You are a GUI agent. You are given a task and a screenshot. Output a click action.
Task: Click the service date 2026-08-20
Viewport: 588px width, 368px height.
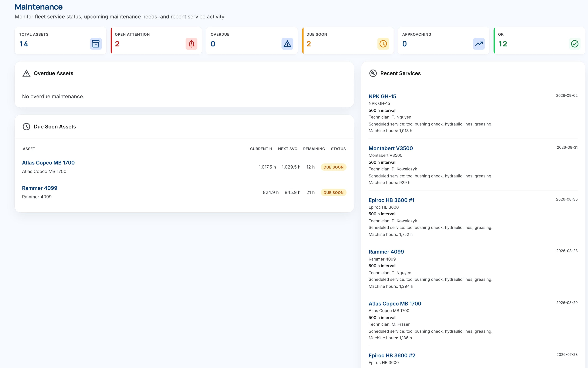[567, 303]
